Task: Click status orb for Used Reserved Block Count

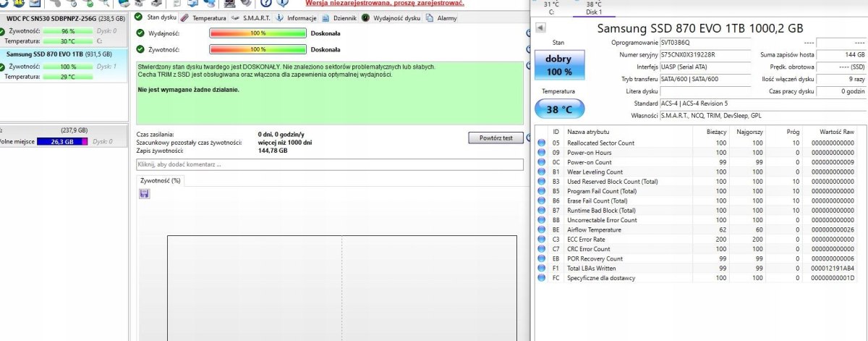Action: (542, 181)
